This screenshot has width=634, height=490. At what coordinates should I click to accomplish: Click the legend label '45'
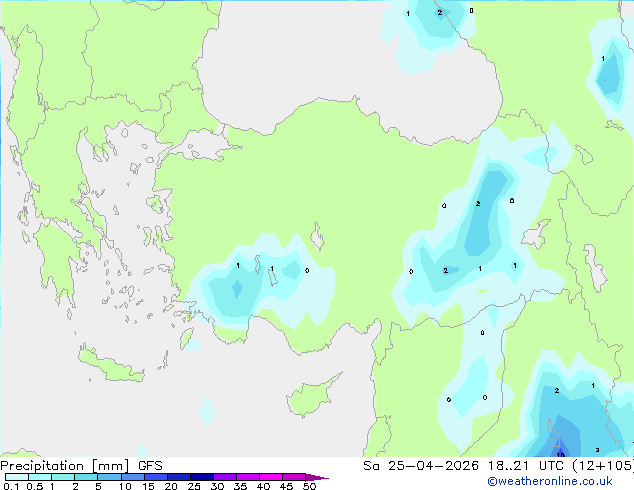pyautogui.click(x=286, y=486)
